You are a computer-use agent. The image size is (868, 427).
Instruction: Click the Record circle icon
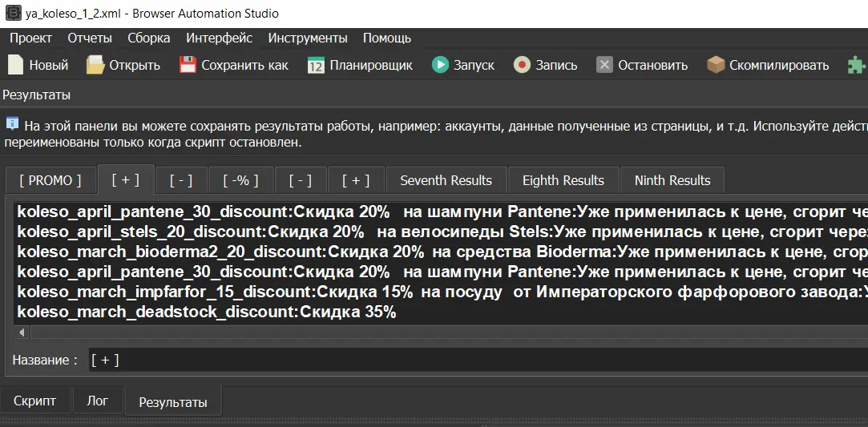pos(522,65)
